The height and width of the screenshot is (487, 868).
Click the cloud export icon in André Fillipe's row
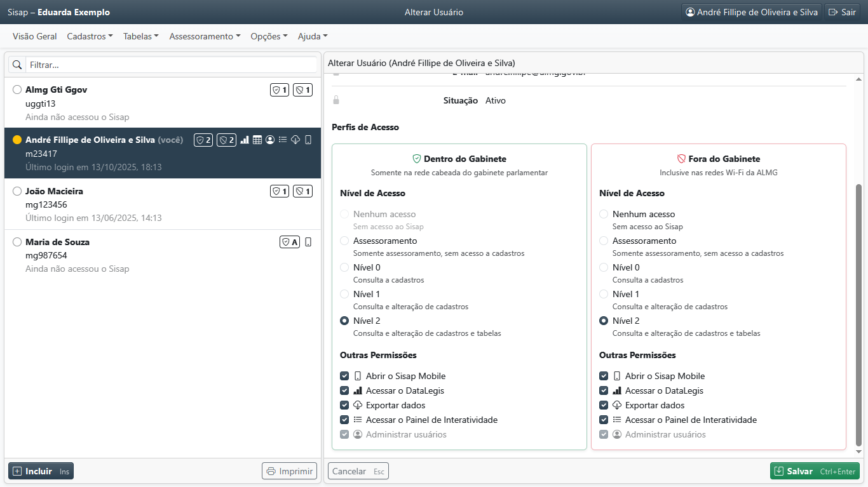pos(295,140)
